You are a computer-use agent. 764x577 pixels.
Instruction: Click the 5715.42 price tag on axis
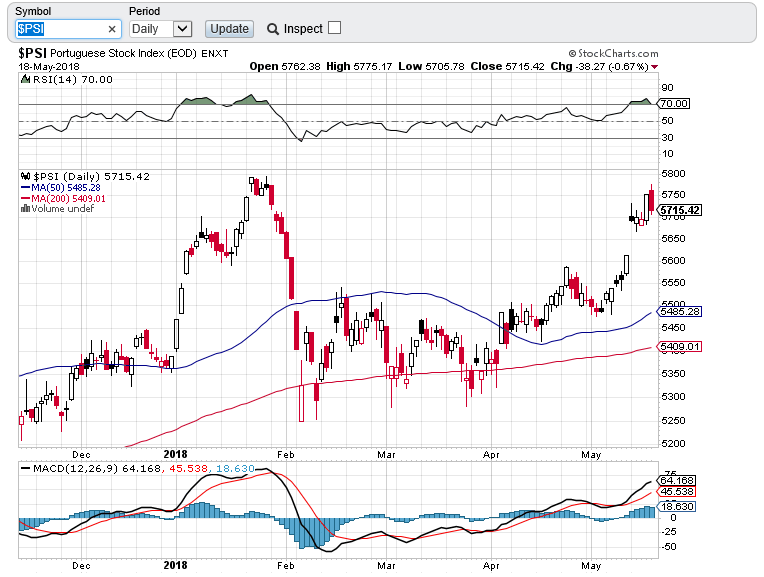pos(680,210)
